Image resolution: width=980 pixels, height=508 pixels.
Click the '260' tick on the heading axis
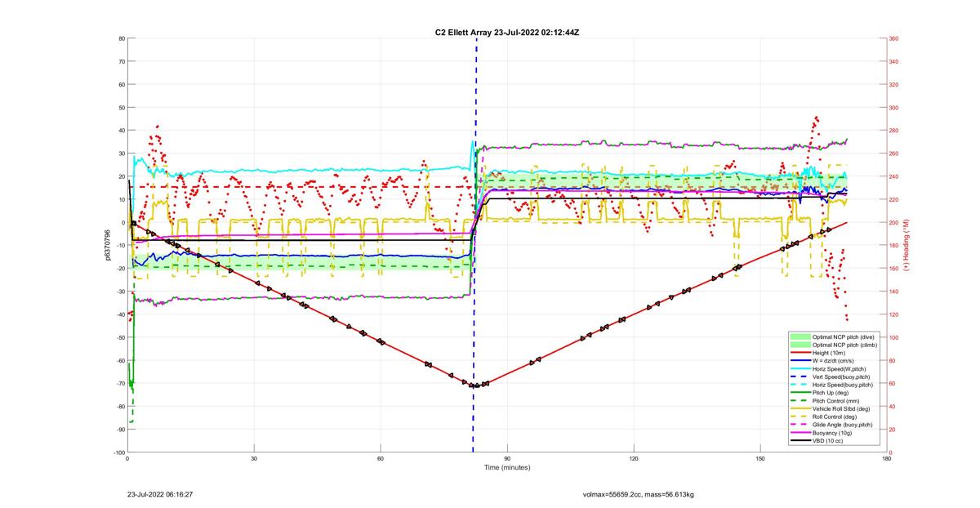click(x=893, y=154)
